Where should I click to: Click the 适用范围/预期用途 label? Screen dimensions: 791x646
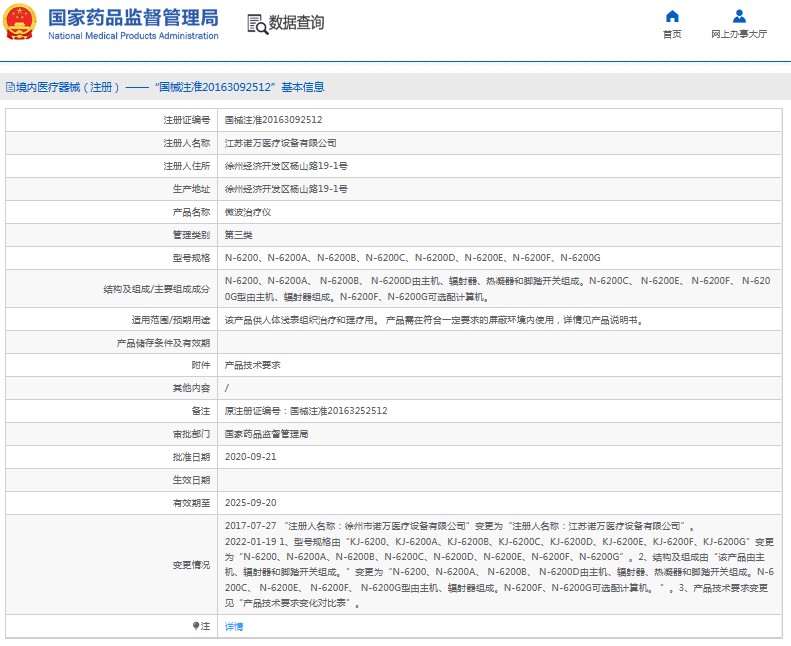tap(171, 320)
